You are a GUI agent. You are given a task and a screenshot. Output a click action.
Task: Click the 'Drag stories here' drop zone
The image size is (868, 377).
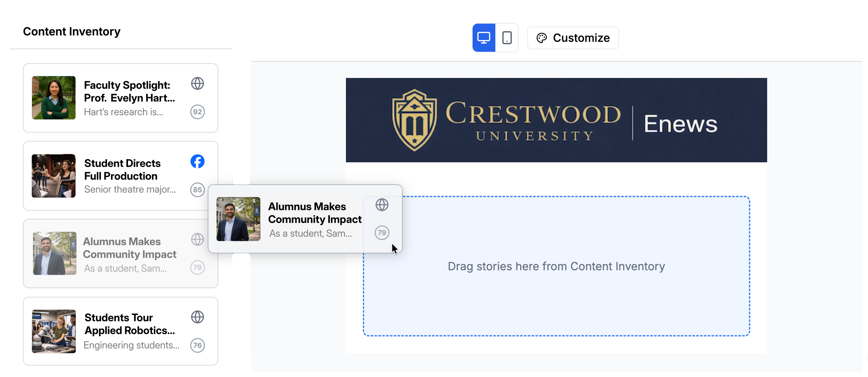(x=556, y=266)
